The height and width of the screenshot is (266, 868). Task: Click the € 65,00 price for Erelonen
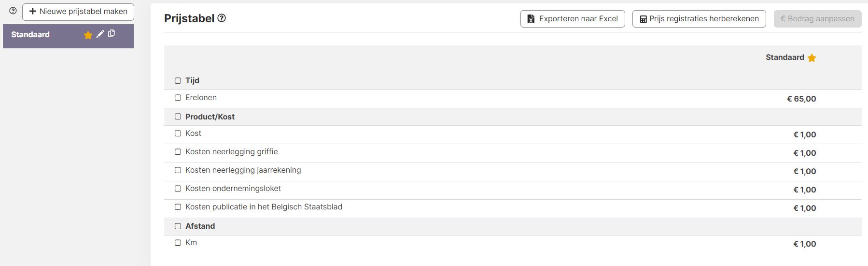click(x=801, y=99)
